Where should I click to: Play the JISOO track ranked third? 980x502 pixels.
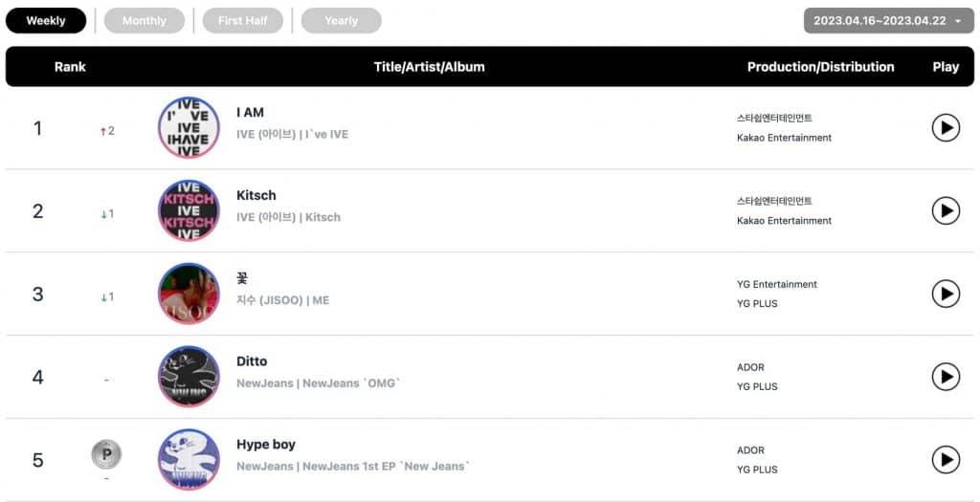click(x=946, y=294)
